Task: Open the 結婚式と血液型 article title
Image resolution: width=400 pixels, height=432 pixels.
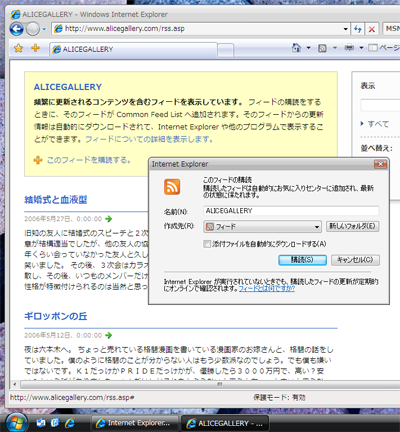Action: pos(56,200)
